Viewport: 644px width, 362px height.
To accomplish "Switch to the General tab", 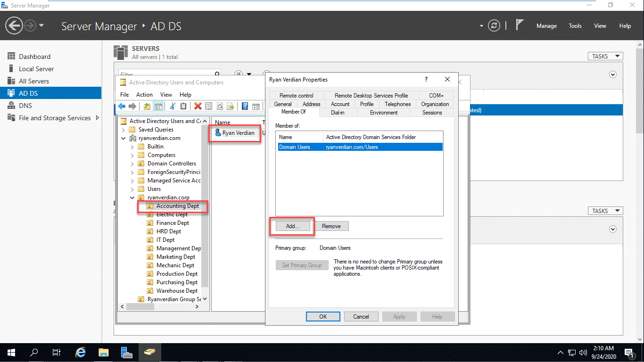I will [x=283, y=104].
